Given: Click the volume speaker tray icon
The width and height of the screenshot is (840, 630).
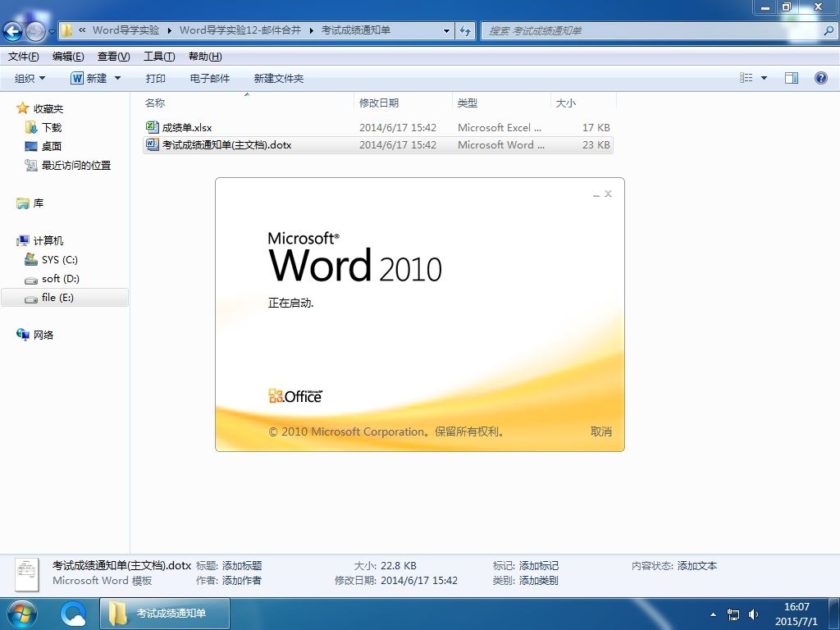Looking at the screenshot, I should click(x=753, y=614).
